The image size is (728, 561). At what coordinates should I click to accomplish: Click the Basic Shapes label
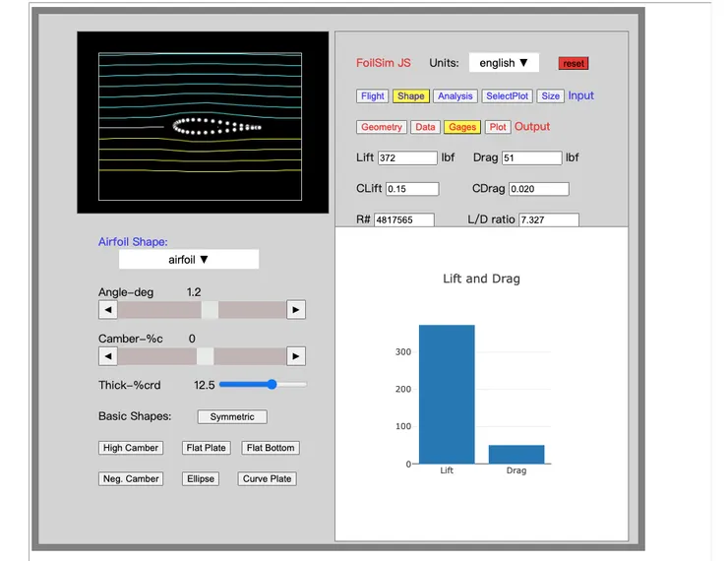(x=135, y=416)
